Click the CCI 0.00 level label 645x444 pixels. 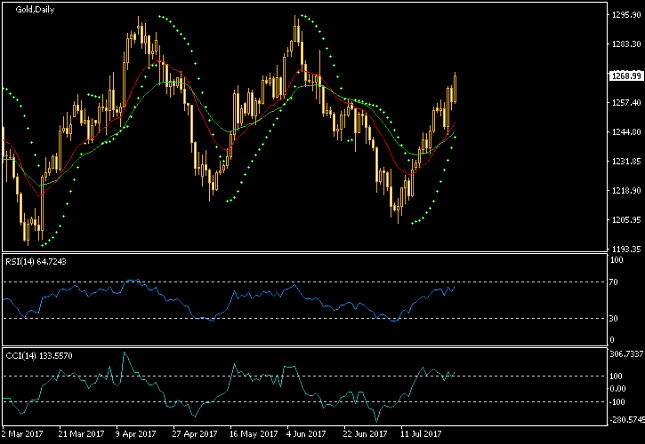tap(617, 389)
